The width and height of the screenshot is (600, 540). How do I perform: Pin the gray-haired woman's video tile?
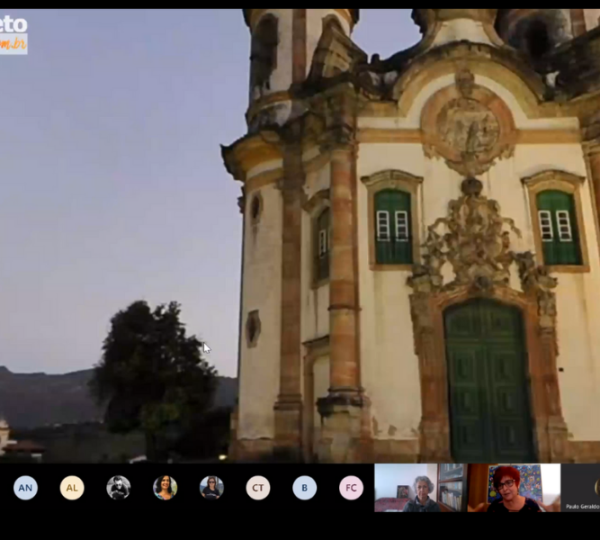coord(420,488)
